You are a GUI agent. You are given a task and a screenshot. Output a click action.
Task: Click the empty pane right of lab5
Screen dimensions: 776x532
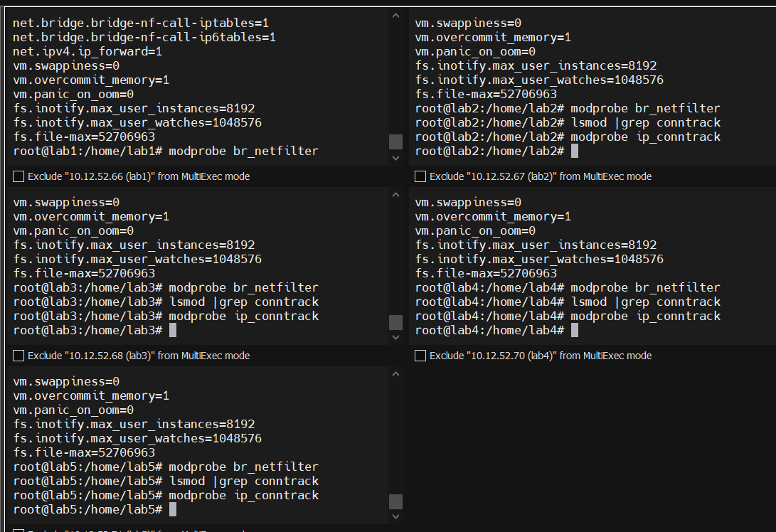(590, 448)
